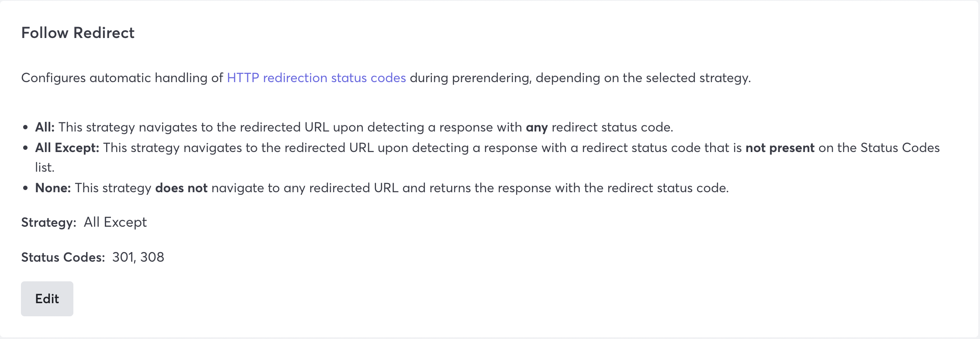Select the All Except strategy value

[115, 222]
